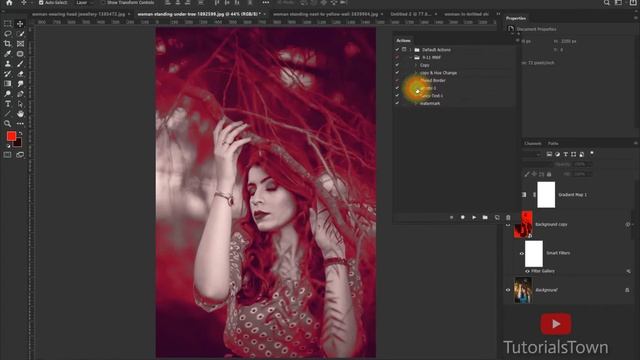Toggle checkmark for Copy action
640x360 pixels.
(x=397, y=65)
